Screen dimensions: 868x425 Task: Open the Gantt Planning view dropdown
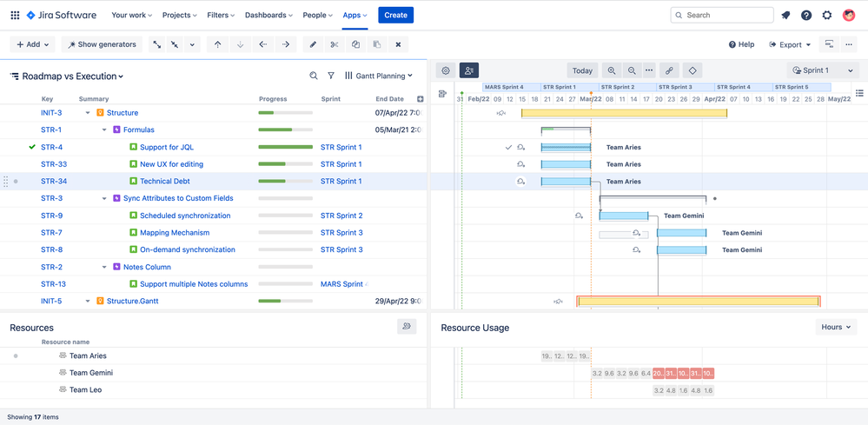click(x=379, y=76)
